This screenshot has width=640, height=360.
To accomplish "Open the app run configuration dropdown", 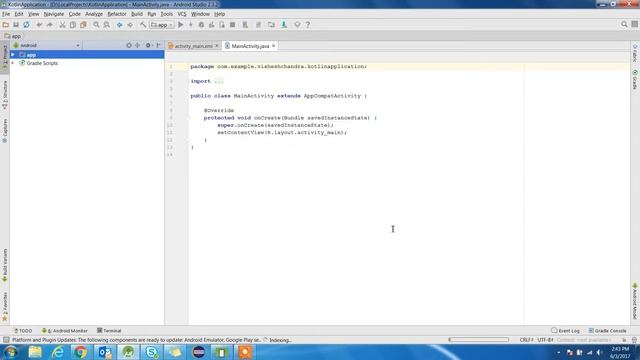I will (162, 25).
